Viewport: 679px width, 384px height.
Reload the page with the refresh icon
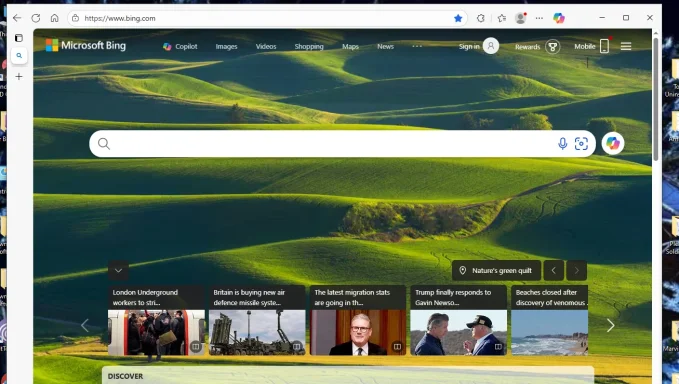tap(36, 18)
